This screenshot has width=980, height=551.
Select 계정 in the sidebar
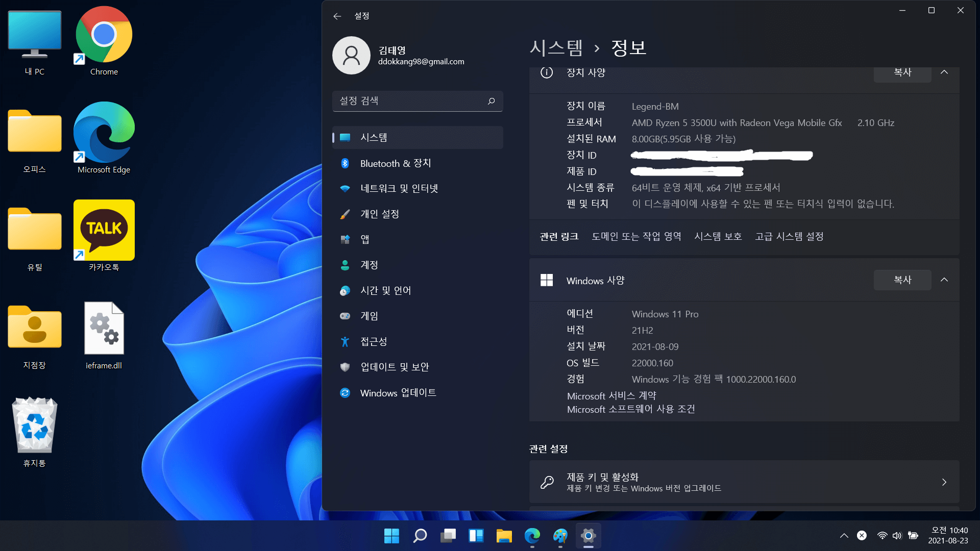(418, 265)
